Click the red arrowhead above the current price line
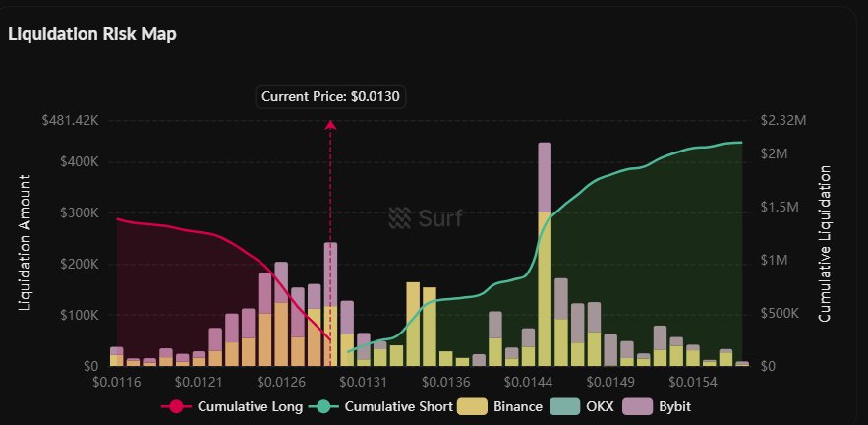Image resolution: width=868 pixels, height=425 pixels. tap(330, 125)
